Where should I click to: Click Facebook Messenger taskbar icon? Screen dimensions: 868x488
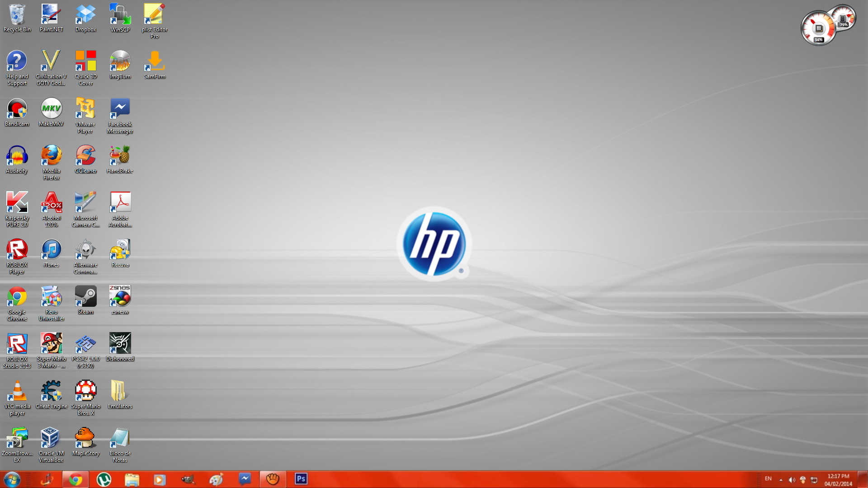pyautogui.click(x=245, y=479)
